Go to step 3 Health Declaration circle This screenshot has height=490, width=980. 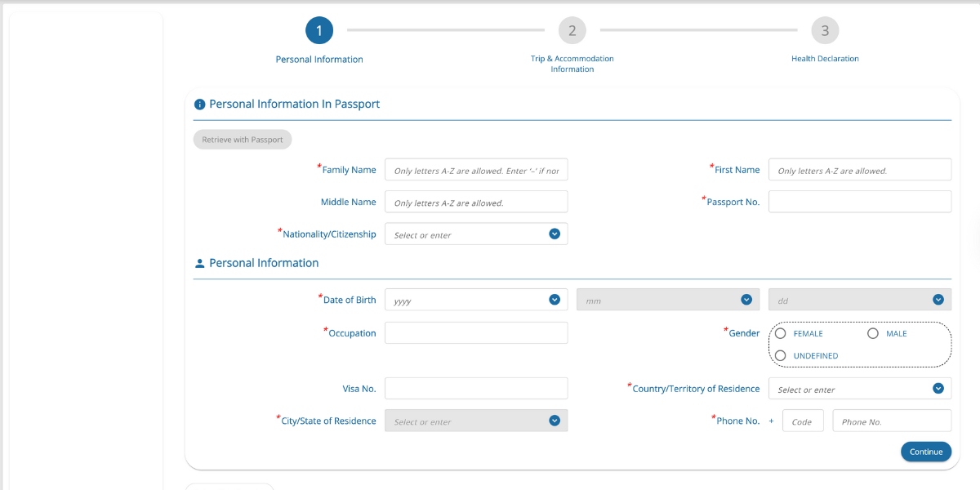pos(825,31)
